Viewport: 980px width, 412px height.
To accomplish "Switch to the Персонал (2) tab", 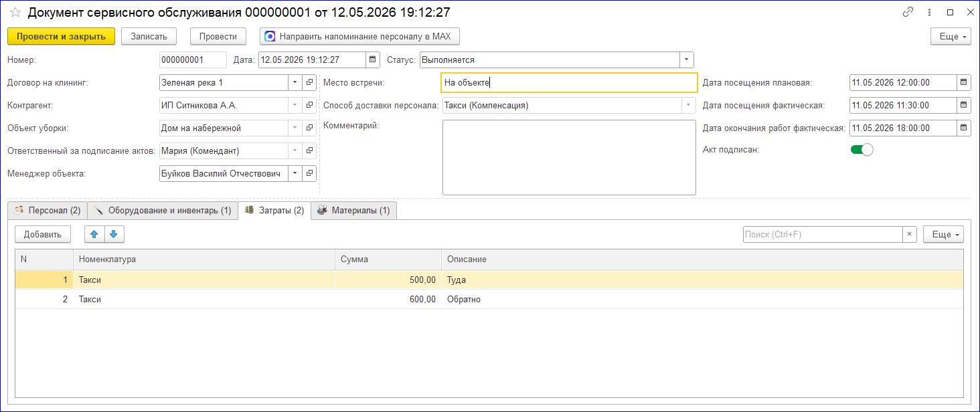I will pyautogui.click(x=47, y=210).
